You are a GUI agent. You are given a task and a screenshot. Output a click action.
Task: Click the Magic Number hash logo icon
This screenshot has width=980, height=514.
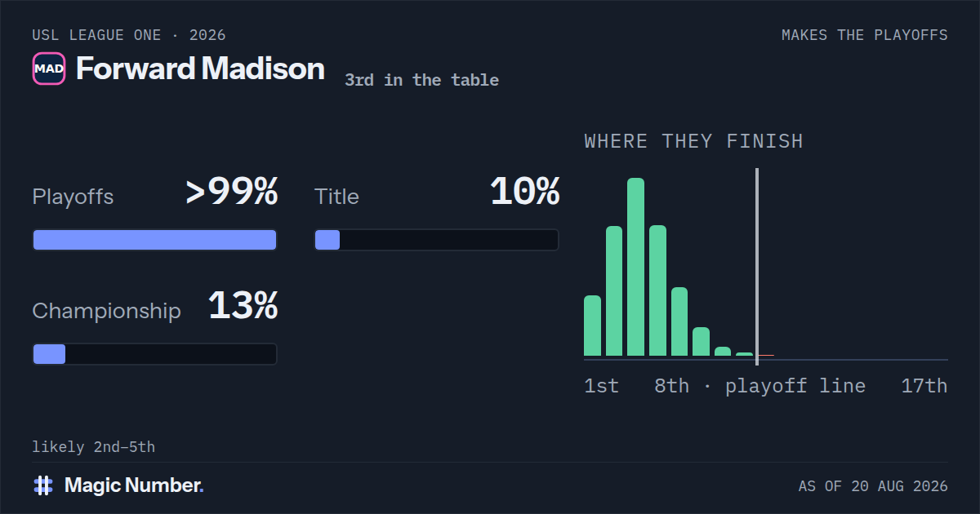42,485
